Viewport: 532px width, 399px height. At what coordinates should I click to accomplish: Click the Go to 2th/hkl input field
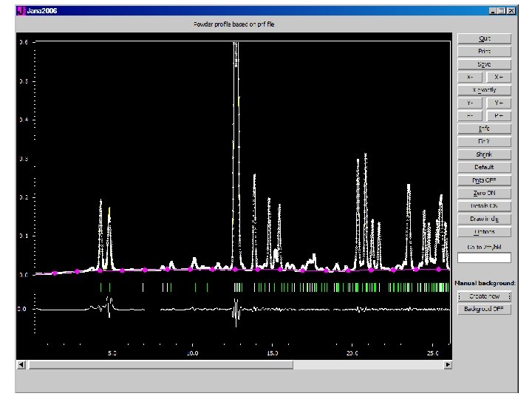pos(484,258)
